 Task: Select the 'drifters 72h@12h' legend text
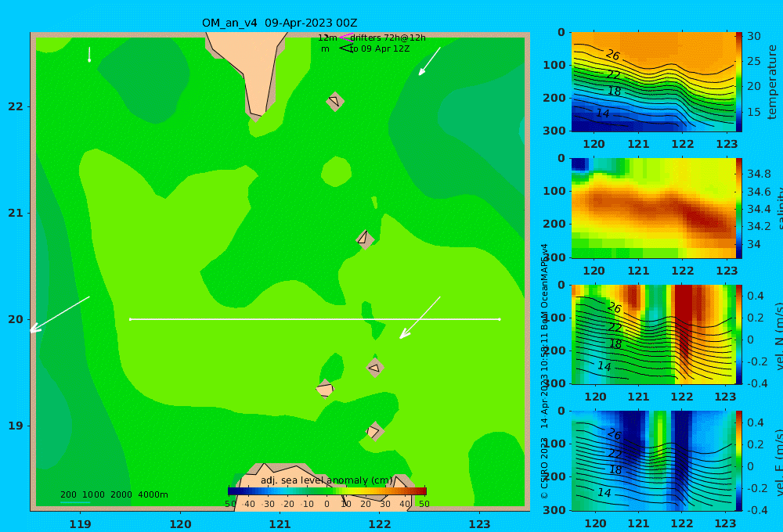388,38
